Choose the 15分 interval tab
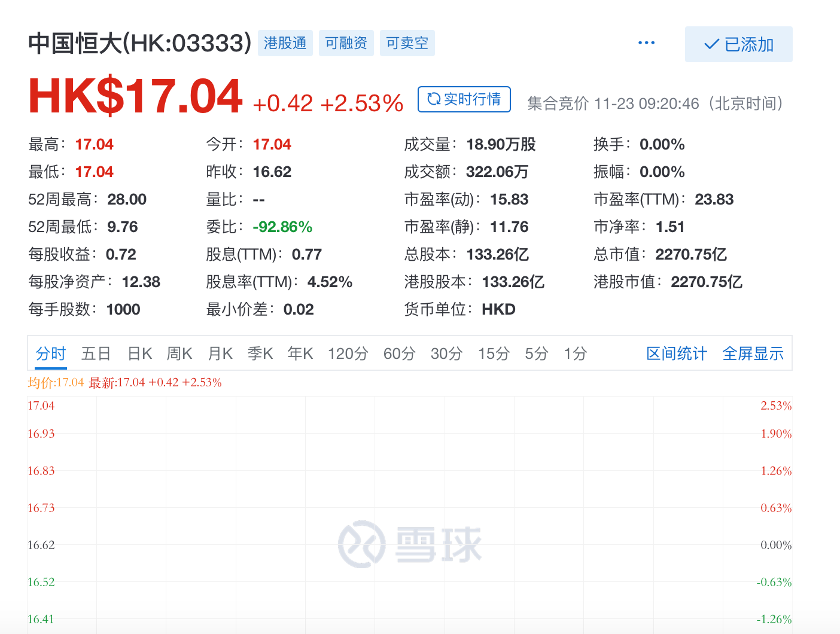The height and width of the screenshot is (634, 840). point(494,353)
